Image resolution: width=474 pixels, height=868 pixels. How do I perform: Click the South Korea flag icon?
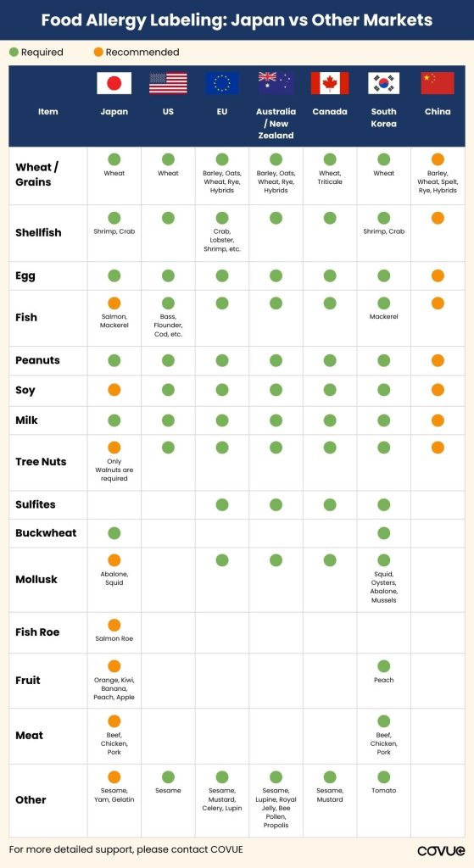click(384, 84)
